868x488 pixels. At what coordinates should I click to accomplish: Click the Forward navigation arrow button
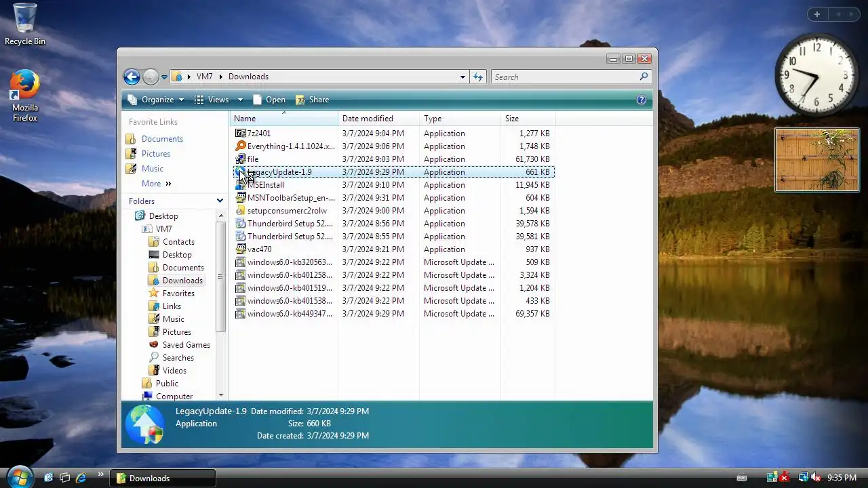pos(151,77)
